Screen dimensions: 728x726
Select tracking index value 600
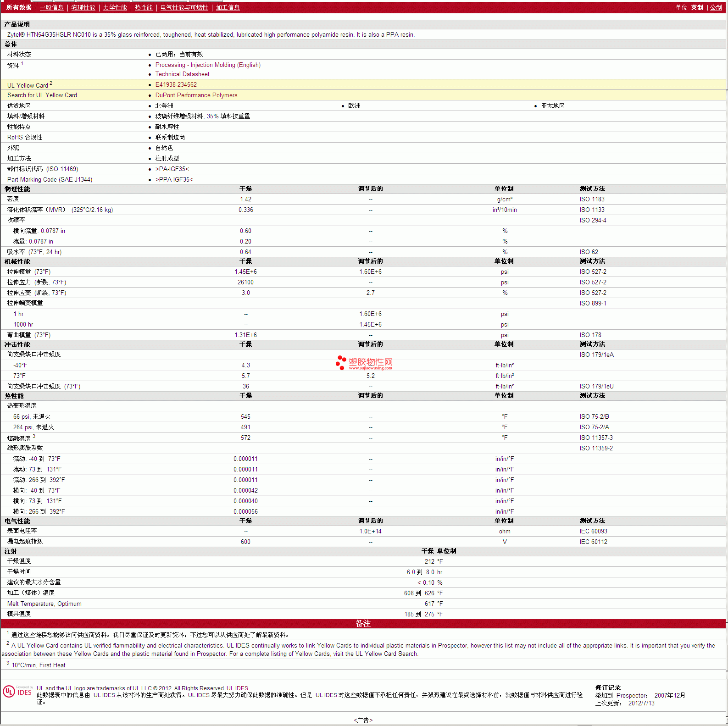(245, 542)
